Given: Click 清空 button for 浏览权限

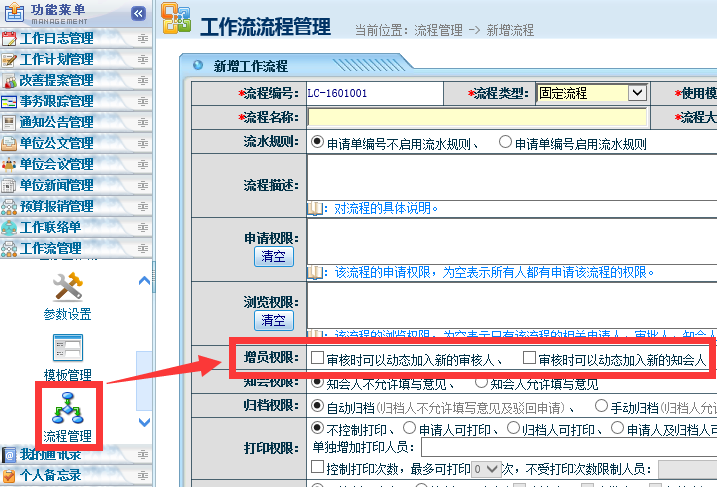Looking at the screenshot, I should click(x=273, y=320).
